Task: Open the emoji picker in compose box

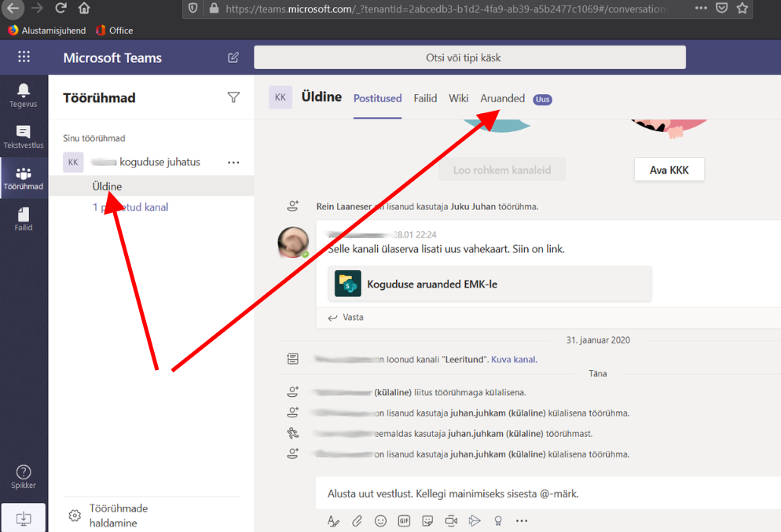Action: pyautogui.click(x=380, y=520)
